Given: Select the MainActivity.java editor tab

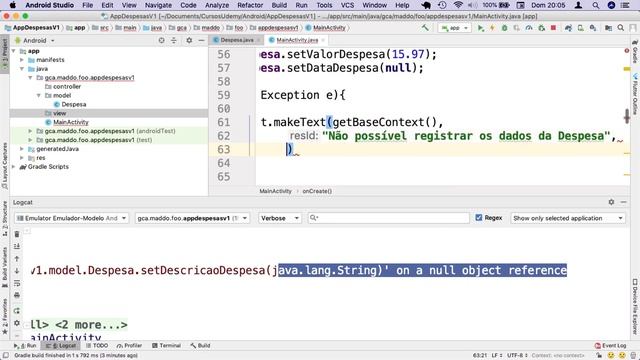Looking at the screenshot, I should (x=297, y=40).
